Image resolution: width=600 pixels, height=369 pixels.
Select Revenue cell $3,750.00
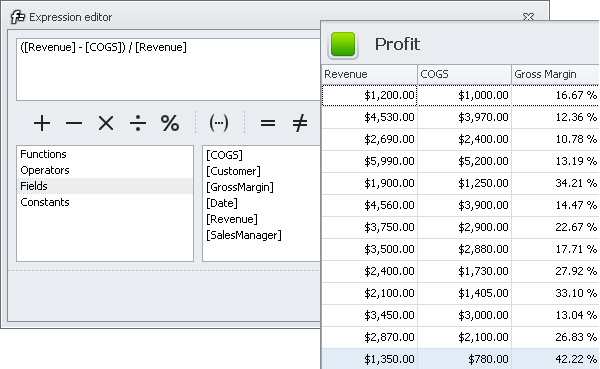(369, 227)
